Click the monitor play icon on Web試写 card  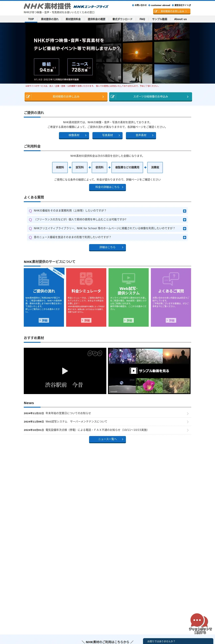point(129,279)
